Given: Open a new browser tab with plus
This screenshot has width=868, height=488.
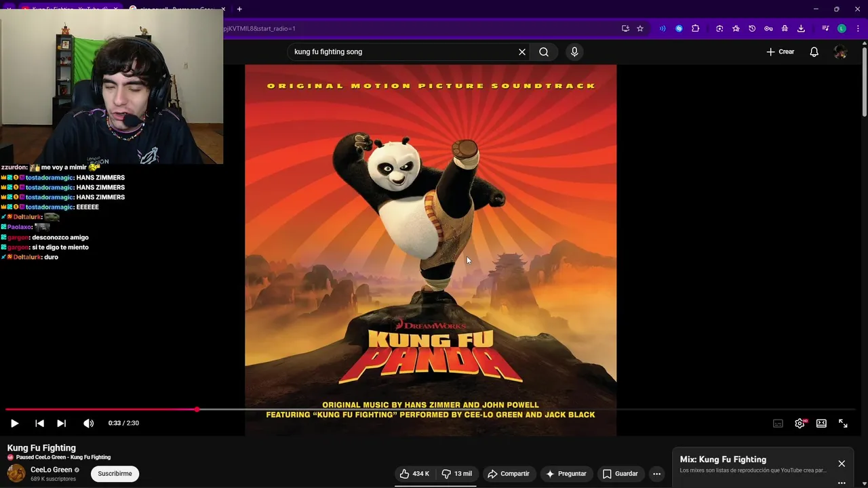Looking at the screenshot, I should pyautogui.click(x=239, y=9).
